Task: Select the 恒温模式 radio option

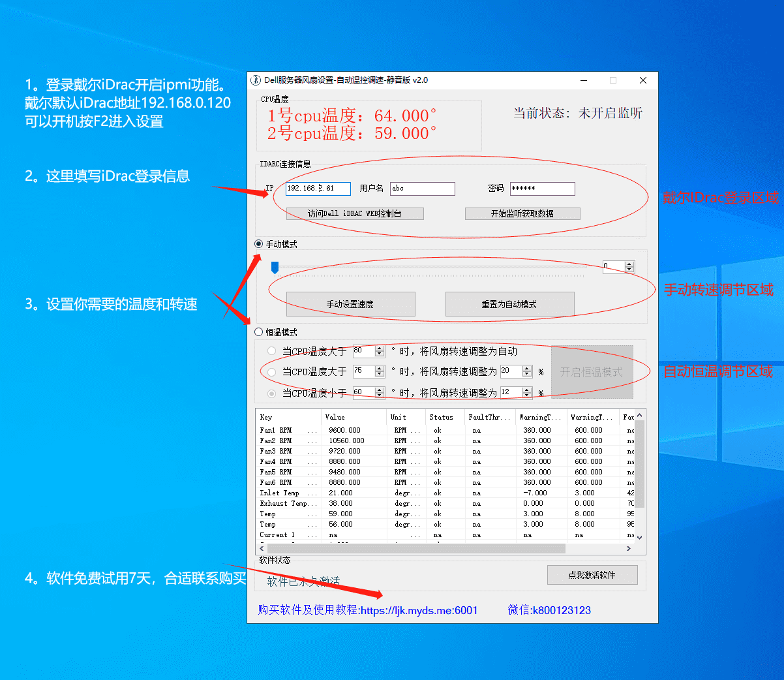Action: (257, 332)
